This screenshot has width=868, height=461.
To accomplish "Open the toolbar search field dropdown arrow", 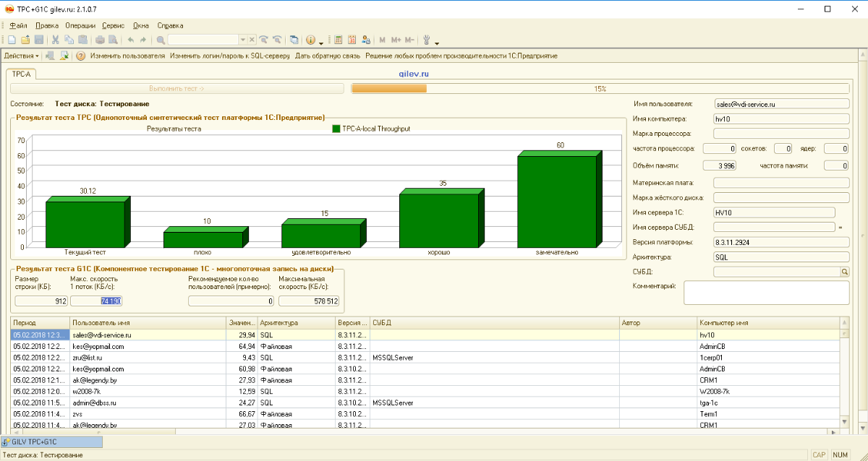I will (243, 40).
